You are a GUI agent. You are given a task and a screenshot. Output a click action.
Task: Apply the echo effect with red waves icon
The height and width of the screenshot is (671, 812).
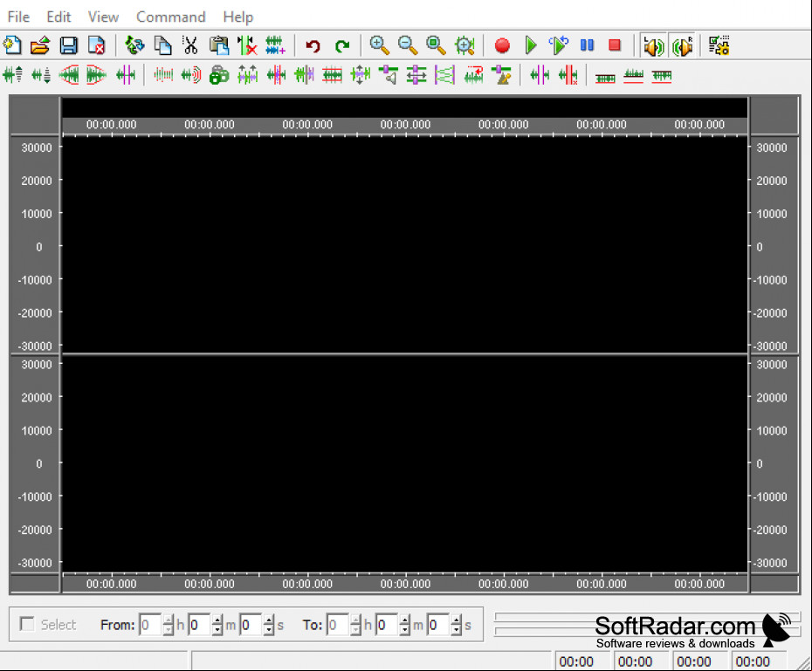[x=191, y=75]
